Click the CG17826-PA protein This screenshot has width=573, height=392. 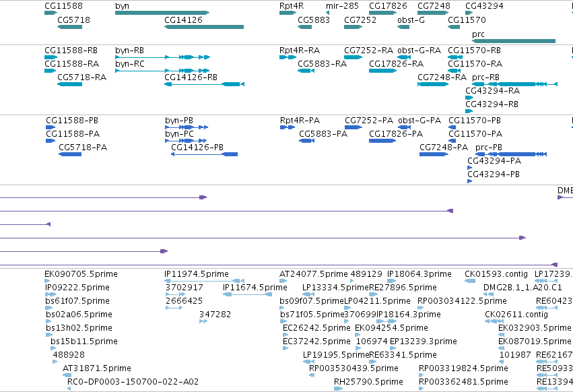point(382,141)
